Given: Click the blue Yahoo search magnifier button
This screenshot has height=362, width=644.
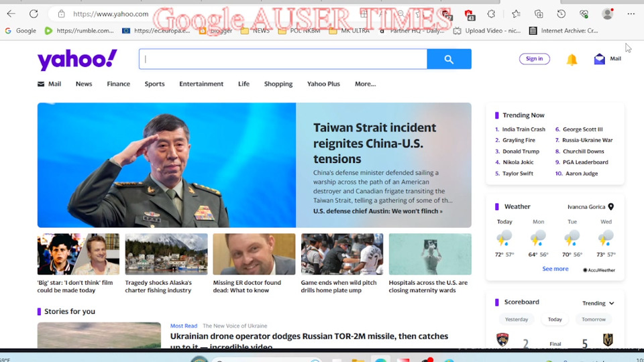Looking at the screenshot, I should [x=449, y=59].
